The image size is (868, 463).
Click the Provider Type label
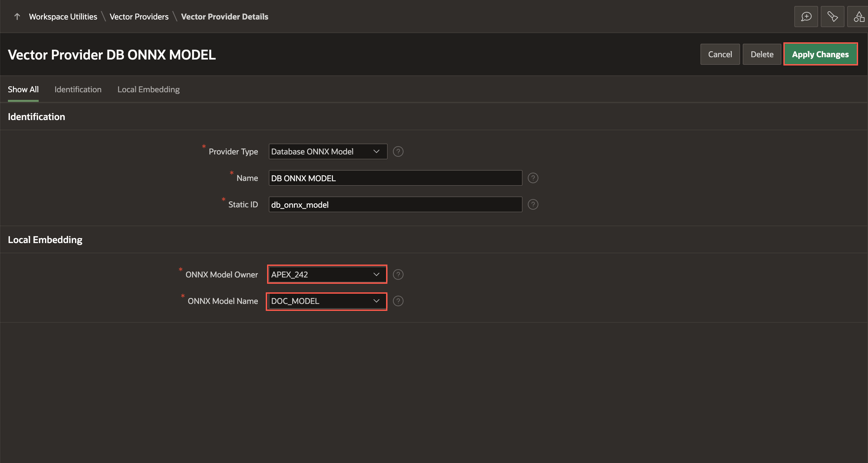pyautogui.click(x=233, y=151)
